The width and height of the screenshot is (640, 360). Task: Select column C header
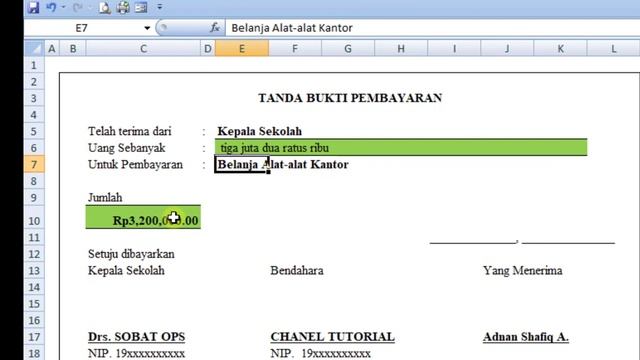tap(143, 49)
